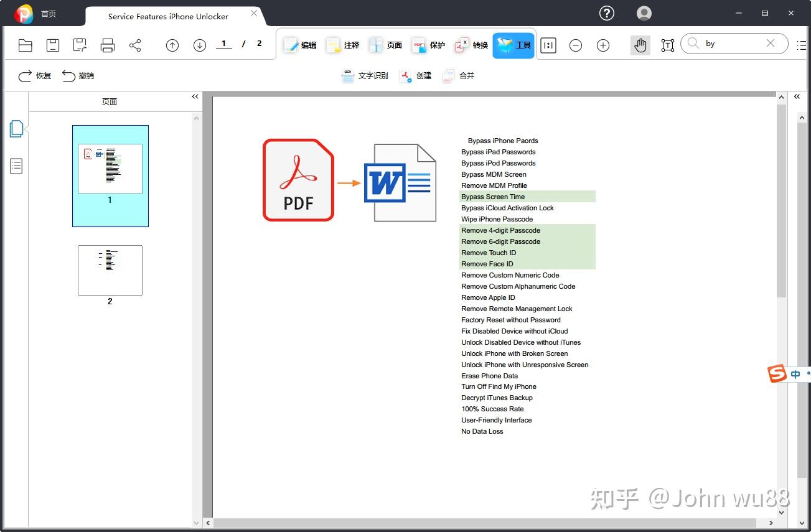The height and width of the screenshot is (532, 811).
Task: Click thumbnail panel scroll-down arrow
Action: pos(197,523)
